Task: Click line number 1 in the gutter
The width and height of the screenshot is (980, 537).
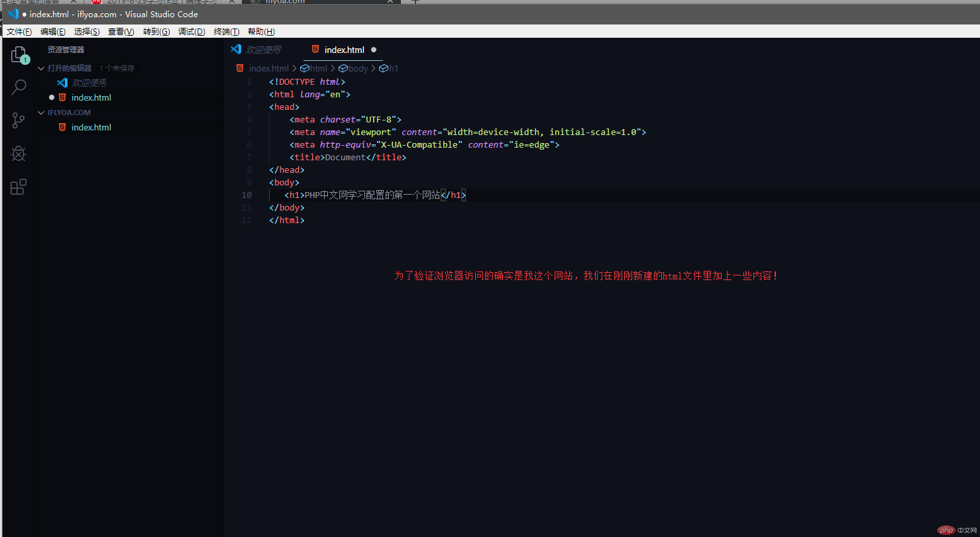Action: point(249,82)
